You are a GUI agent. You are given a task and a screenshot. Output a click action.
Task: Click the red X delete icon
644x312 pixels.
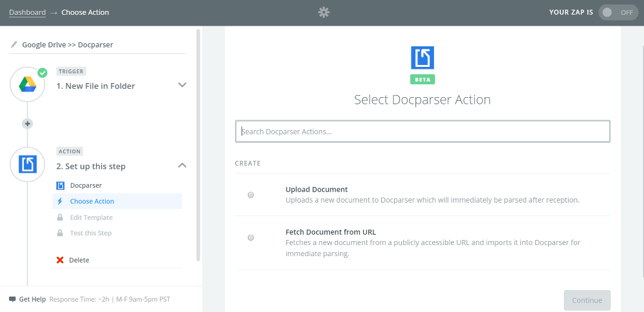(x=60, y=260)
